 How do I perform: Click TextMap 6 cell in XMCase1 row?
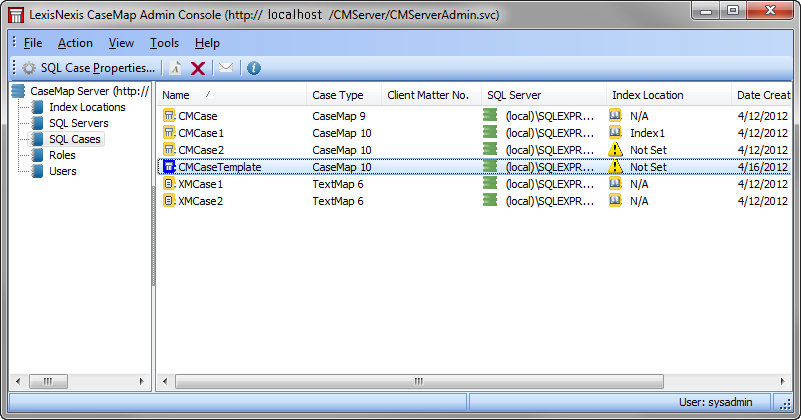pos(338,184)
